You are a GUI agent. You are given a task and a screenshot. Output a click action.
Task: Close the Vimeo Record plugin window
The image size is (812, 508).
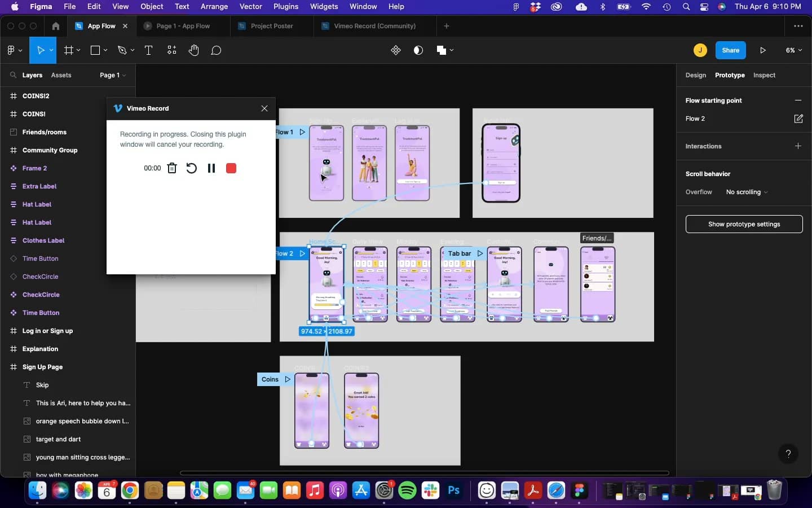[x=264, y=108]
